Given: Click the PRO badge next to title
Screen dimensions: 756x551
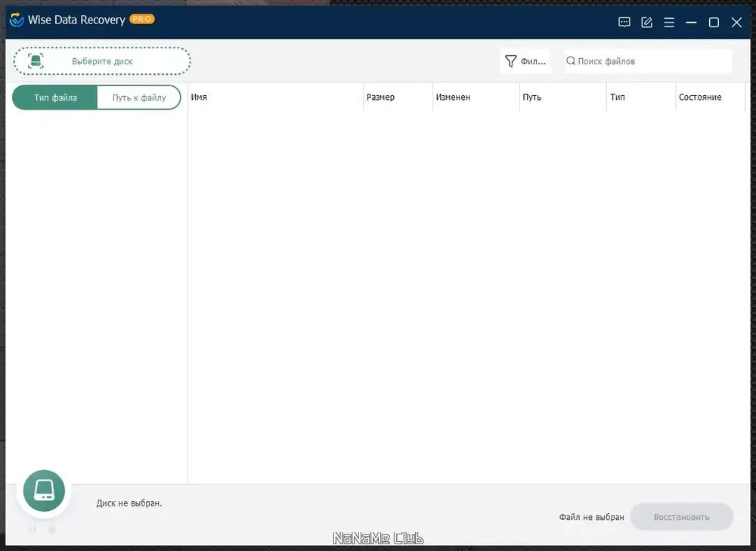Looking at the screenshot, I should point(142,19).
